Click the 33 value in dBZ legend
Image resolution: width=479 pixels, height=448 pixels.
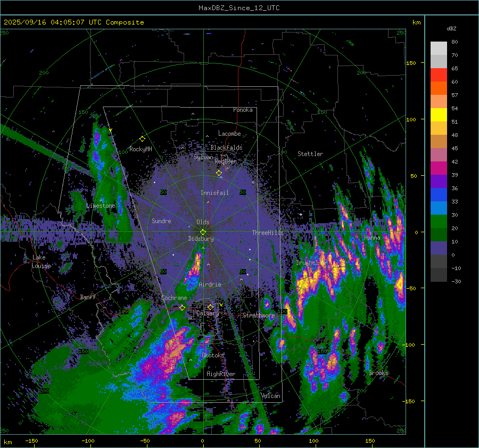click(x=455, y=201)
